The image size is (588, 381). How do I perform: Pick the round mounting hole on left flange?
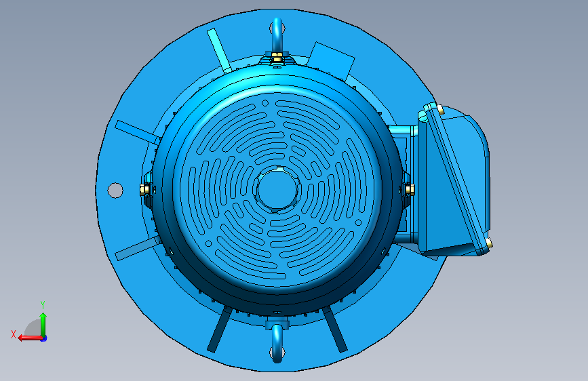115,190
